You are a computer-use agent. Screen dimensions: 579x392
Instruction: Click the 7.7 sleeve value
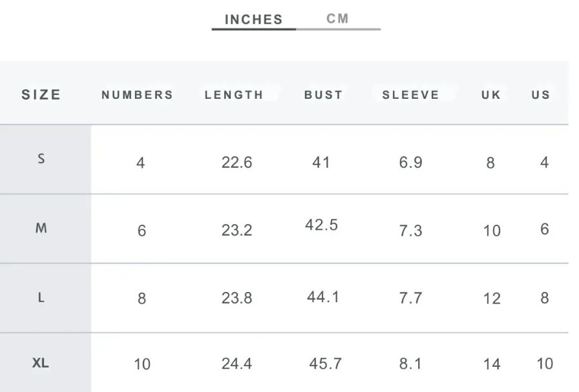coord(410,298)
